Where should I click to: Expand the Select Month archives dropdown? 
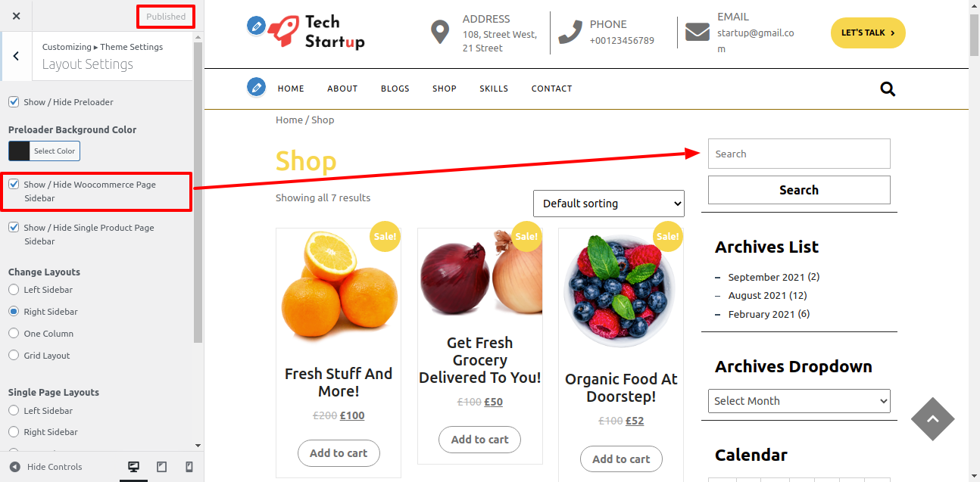click(x=799, y=401)
